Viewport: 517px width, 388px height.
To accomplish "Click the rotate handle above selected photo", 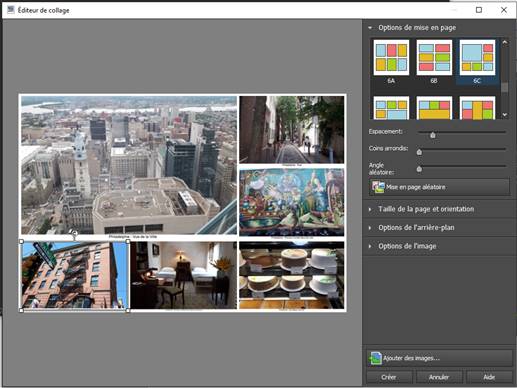I will [74, 233].
